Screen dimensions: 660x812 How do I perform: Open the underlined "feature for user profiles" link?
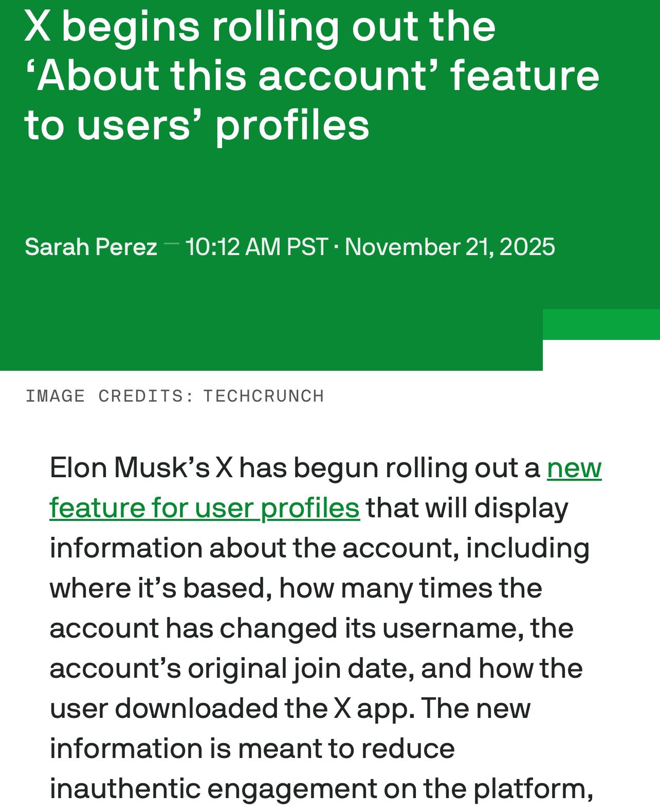pos(205,508)
